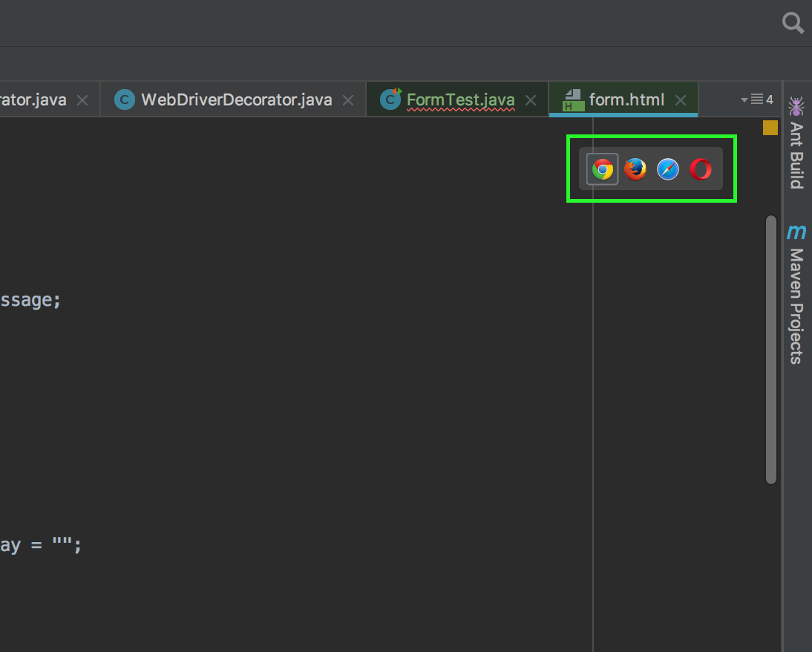Switch to the partially visible rator.java tab

[x=33, y=100]
